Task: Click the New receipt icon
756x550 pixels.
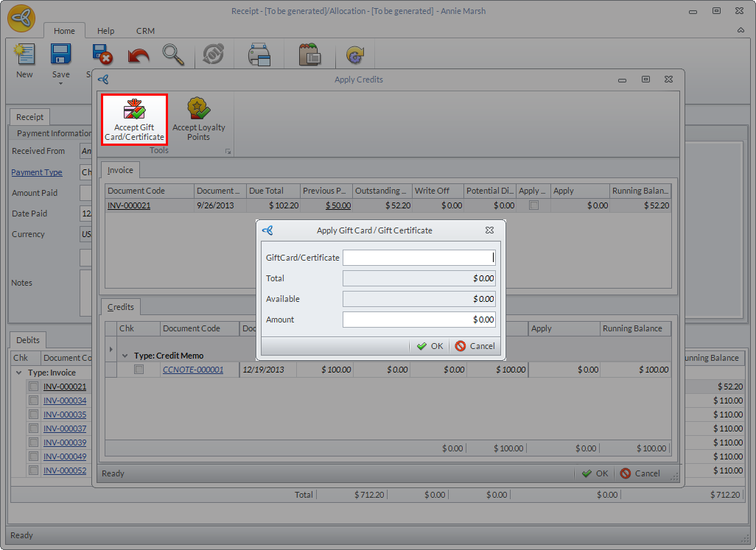Action: [24, 55]
